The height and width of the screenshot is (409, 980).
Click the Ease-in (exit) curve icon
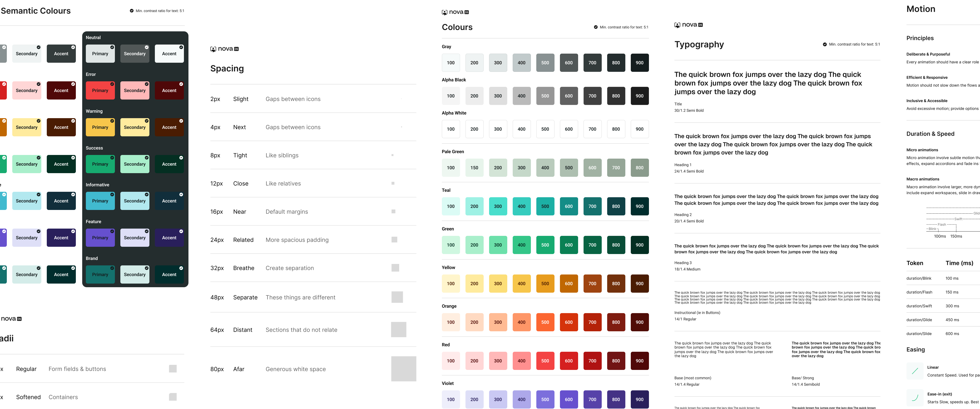pyautogui.click(x=915, y=398)
